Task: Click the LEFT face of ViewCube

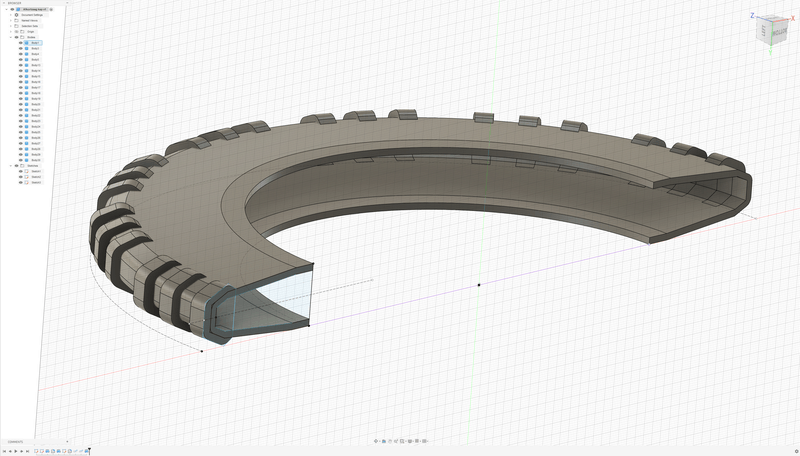Action: pyautogui.click(x=764, y=31)
